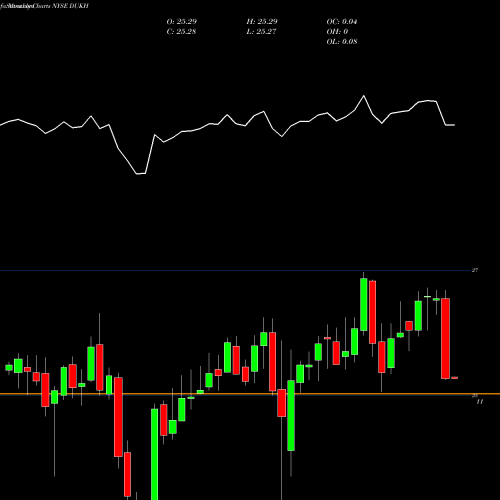Click the OH: 0 reading
500x500 pixels.
[x=337, y=32]
